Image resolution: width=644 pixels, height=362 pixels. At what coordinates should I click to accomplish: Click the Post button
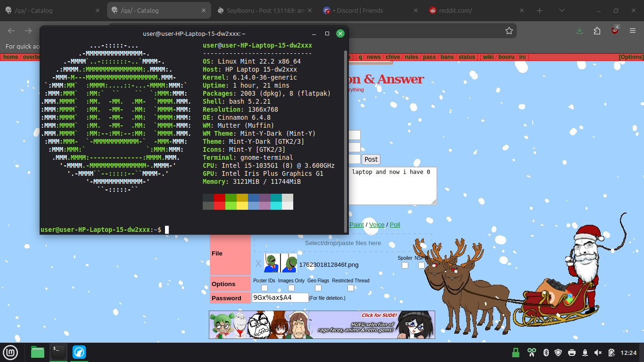[x=372, y=159]
